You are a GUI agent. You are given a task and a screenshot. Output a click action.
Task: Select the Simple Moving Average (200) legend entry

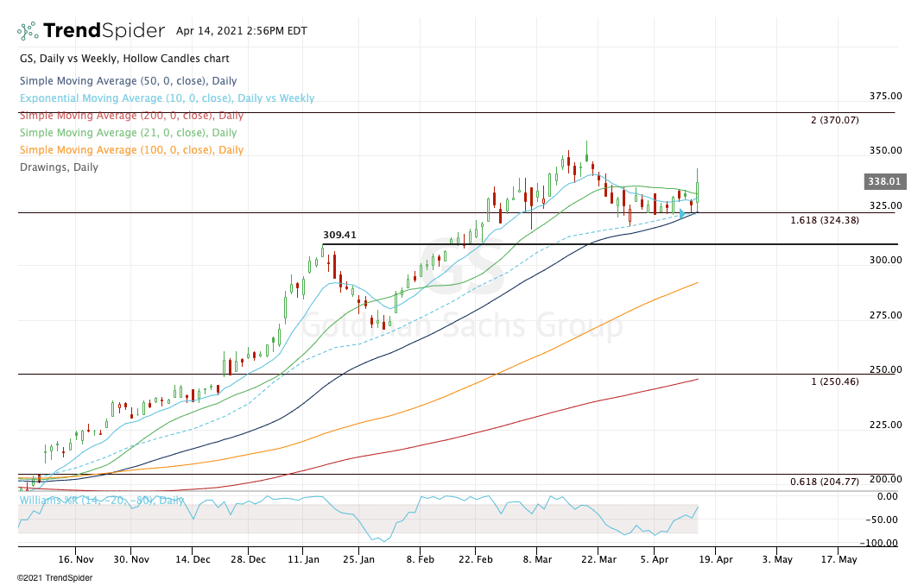(131, 116)
